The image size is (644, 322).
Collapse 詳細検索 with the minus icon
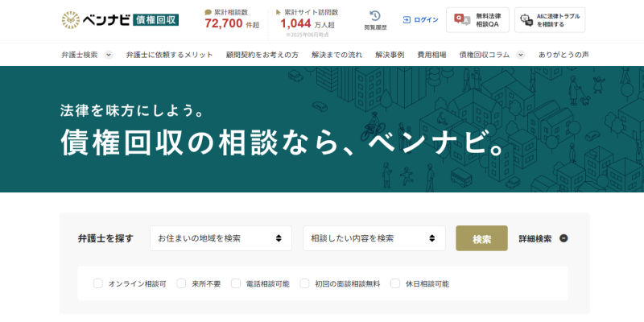(x=563, y=238)
